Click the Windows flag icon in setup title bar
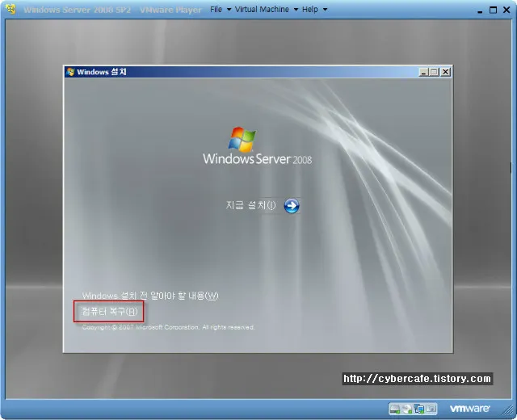This screenshot has width=517, height=420. coord(70,72)
